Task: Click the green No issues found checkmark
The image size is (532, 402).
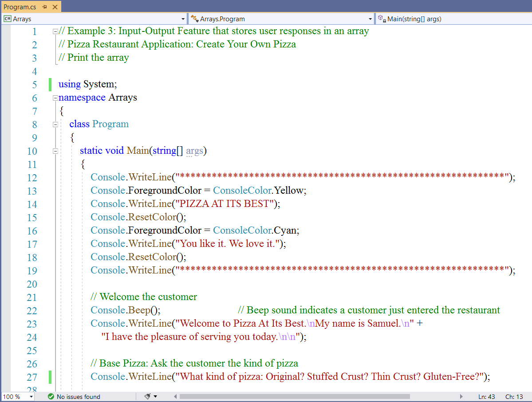Action: click(x=51, y=397)
